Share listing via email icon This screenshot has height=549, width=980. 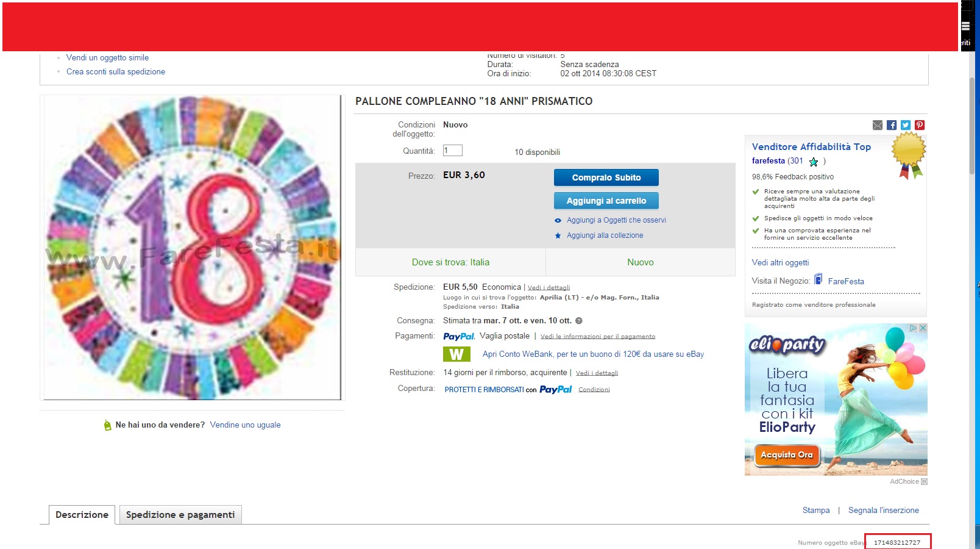click(x=877, y=125)
